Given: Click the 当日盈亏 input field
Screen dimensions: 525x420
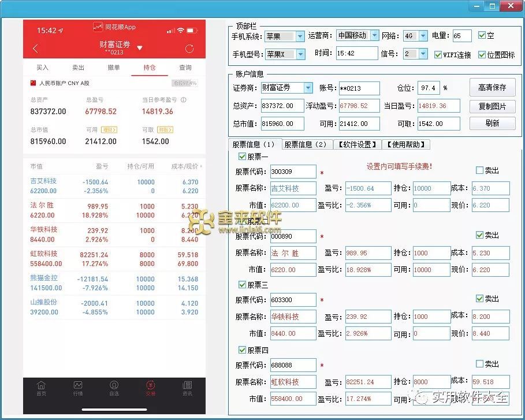Looking at the screenshot, I should click(438, 106).
